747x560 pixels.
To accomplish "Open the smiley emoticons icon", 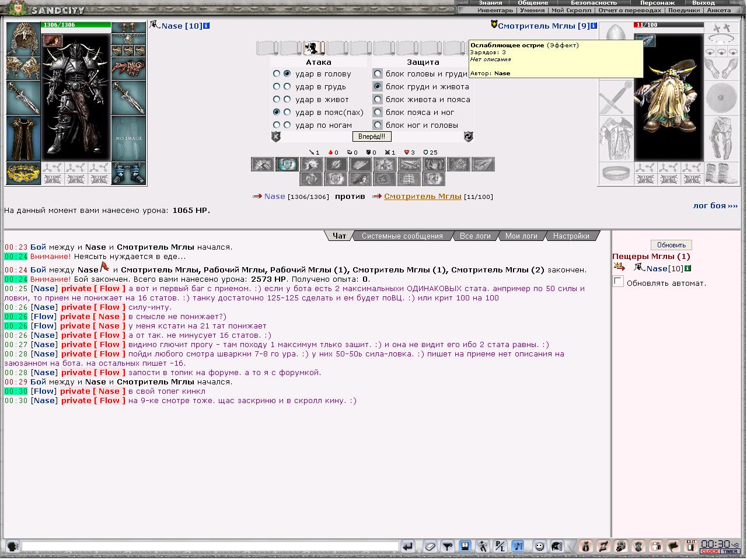I will click(539, 547).
